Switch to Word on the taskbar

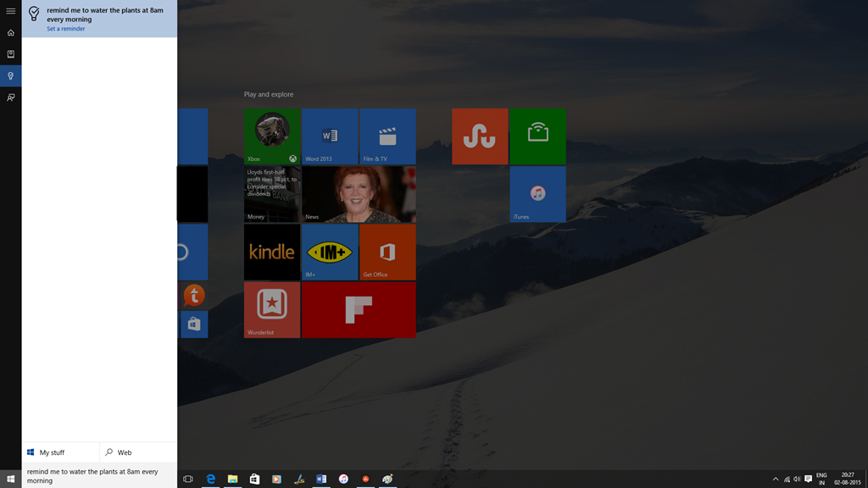321,479
